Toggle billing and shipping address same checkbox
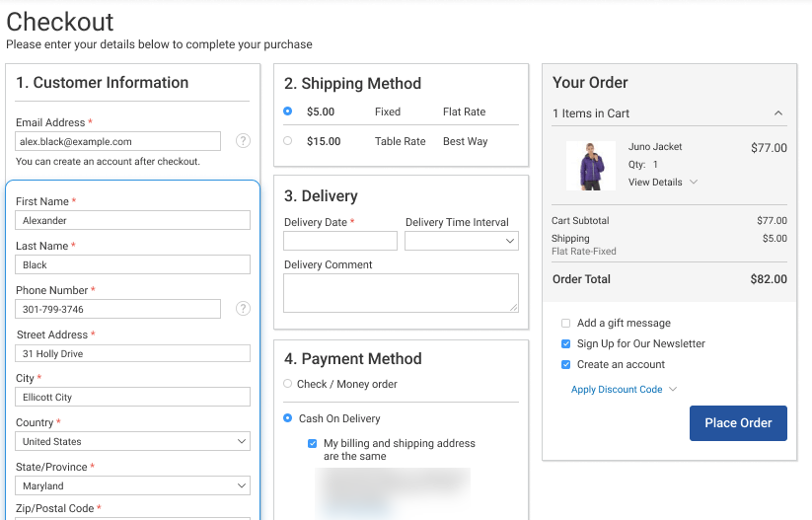The image size is (812, 520). 312,443
